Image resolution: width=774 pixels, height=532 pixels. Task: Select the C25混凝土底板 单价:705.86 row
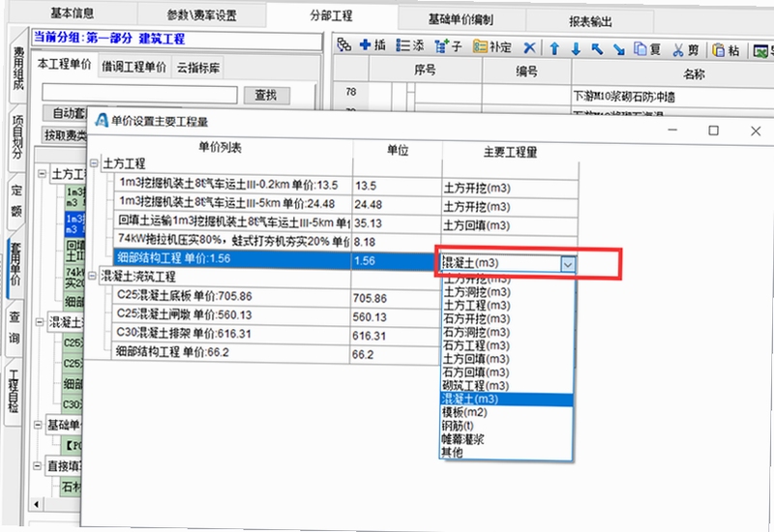coord(231,296)
